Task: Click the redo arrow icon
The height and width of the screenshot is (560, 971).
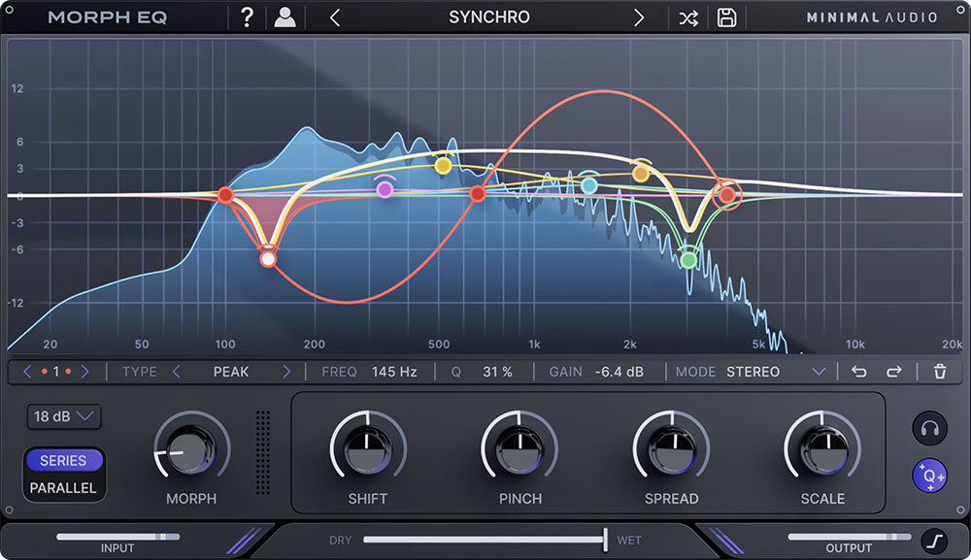Action: click(892, 371)
